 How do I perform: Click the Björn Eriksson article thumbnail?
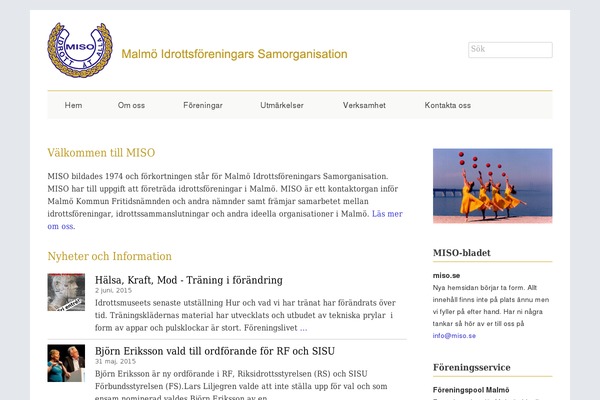66,363
